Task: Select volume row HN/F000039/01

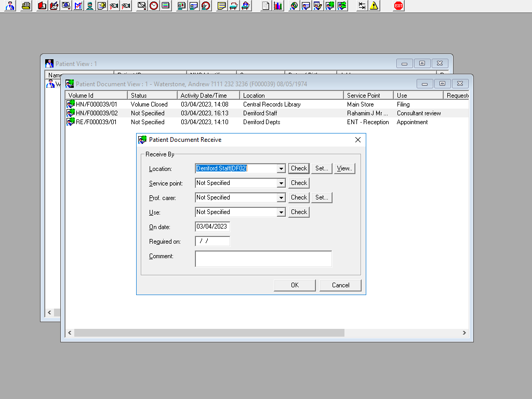Action: point(267,104)
